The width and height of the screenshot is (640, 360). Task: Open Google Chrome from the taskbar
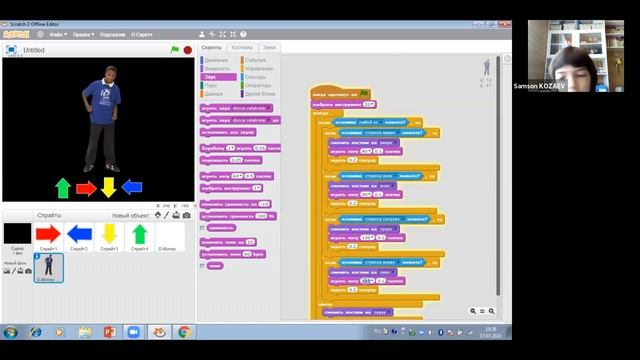[184, 332]
